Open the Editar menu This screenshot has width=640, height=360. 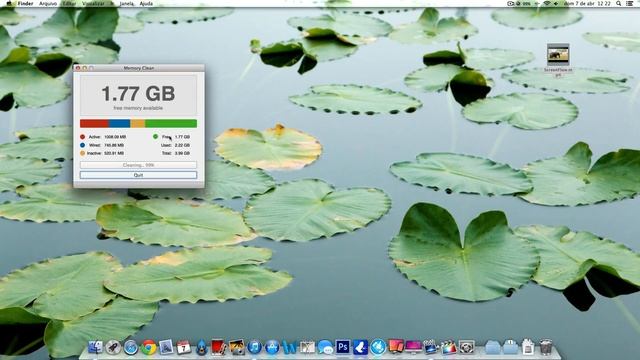[69, 3]
